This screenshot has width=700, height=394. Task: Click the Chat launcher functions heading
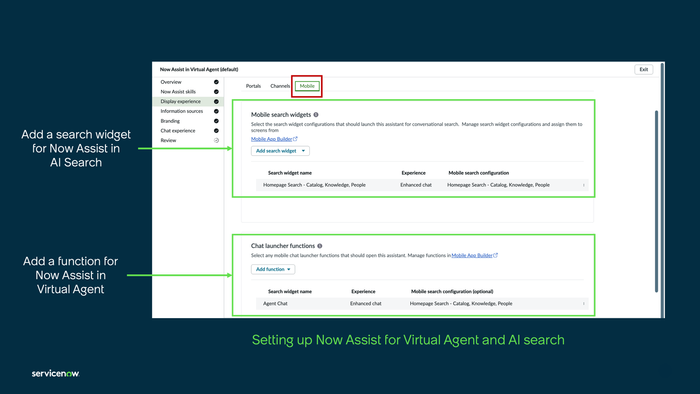(283, 246)
